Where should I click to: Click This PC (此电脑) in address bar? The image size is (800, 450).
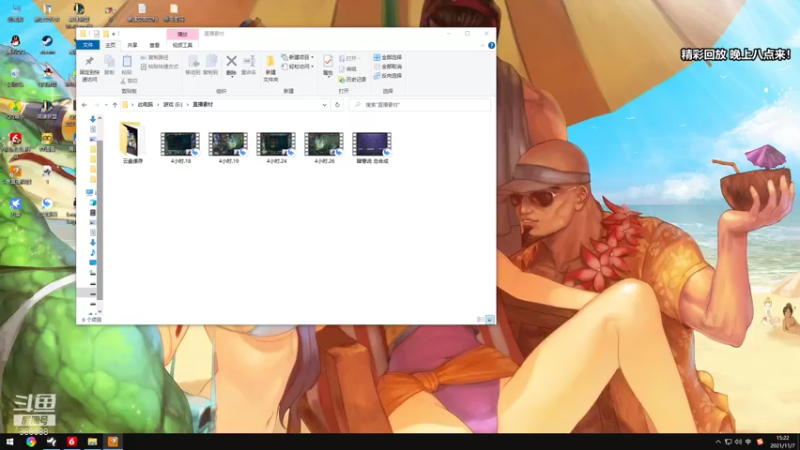coord(145,105)
